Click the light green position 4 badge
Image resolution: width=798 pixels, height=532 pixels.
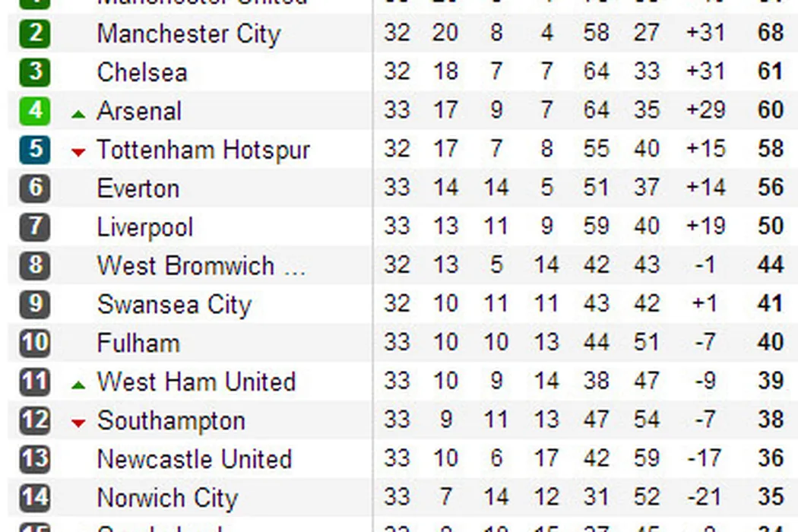click(34, 111)
